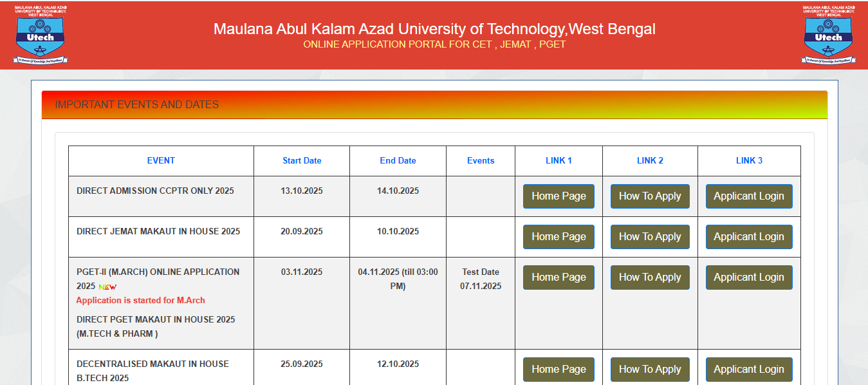Open How To Apply for PGET-II application
Image resolution: width=868 pixels, height=385 pixels.
point(649,277)
